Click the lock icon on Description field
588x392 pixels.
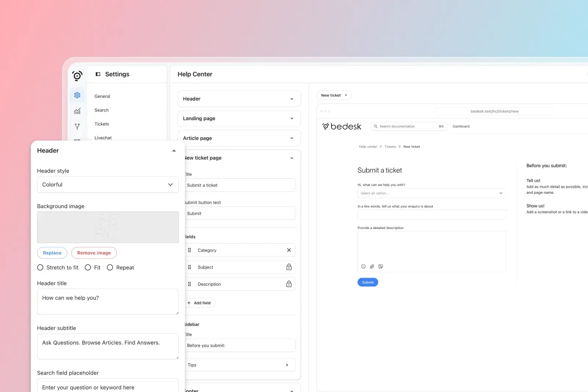click(289, 284)
